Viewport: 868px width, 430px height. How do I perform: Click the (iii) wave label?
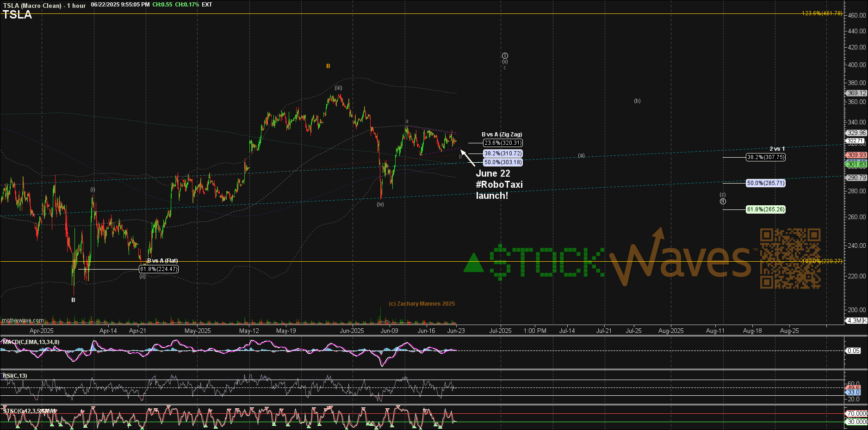[x=338, y=88]
